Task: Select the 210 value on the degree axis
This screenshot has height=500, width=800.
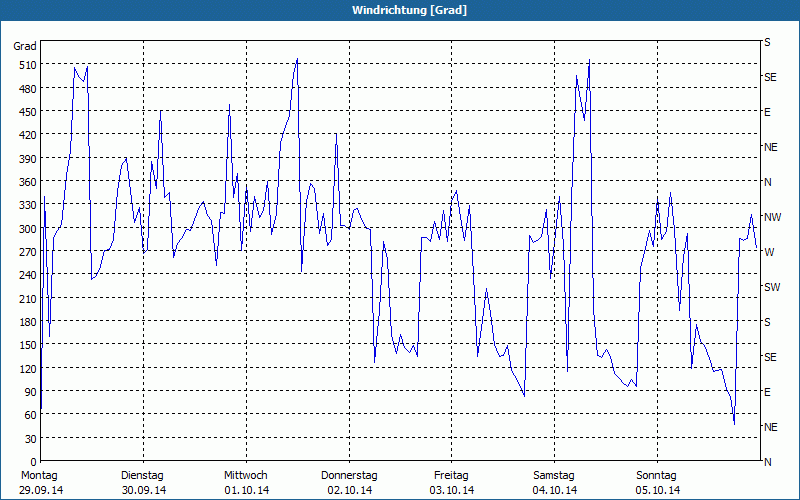Action: click(28, 298)
